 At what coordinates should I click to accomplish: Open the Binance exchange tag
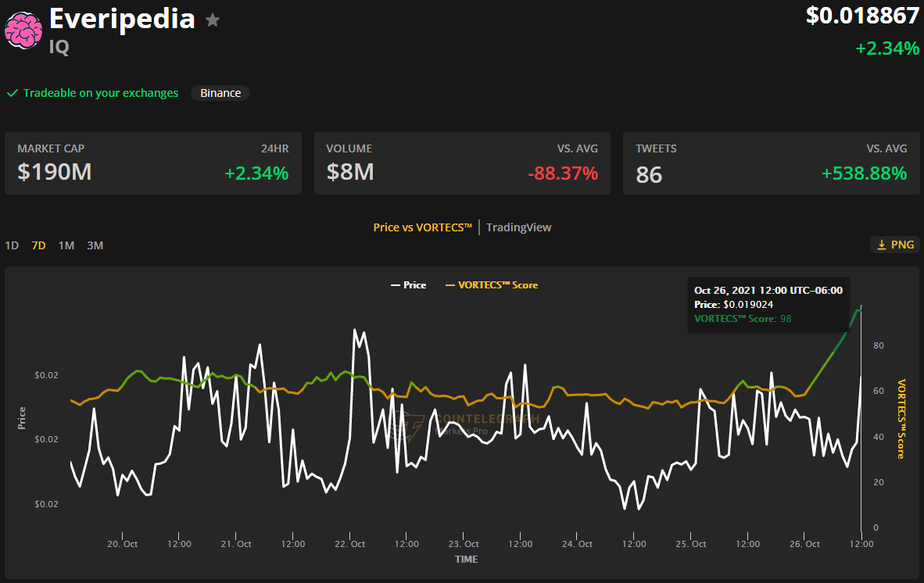point(220,93)
